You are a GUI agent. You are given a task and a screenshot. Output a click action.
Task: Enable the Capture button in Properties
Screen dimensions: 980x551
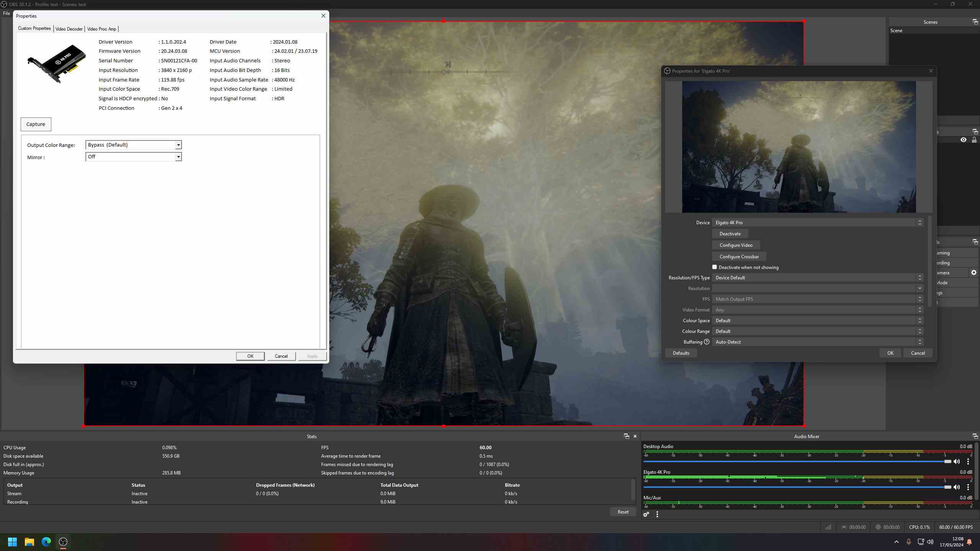[35, 124]
